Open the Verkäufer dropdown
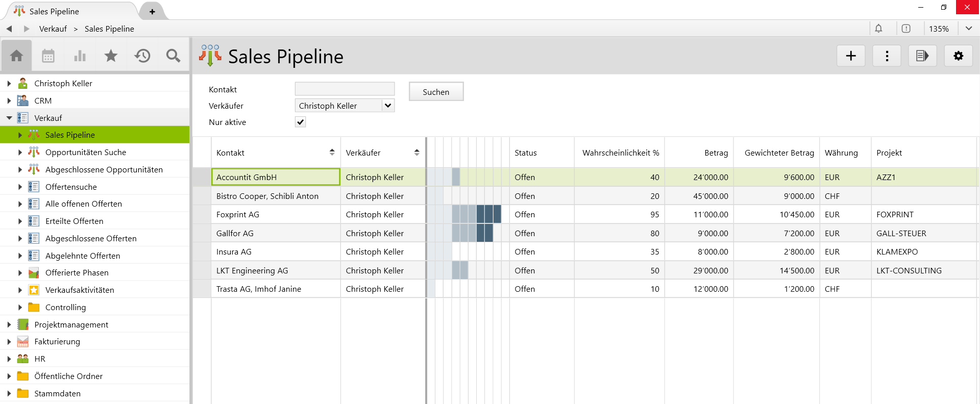This screenshot has height=404, width=980. click(x=388, y=106)
